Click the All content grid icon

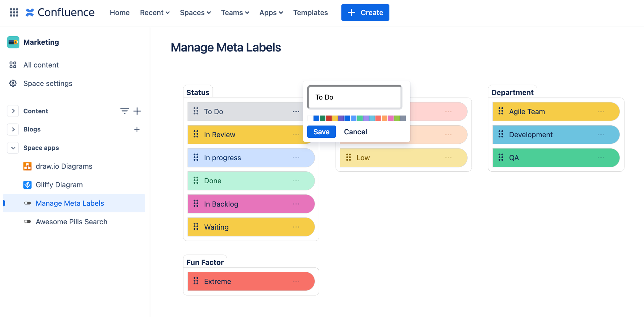13,64
